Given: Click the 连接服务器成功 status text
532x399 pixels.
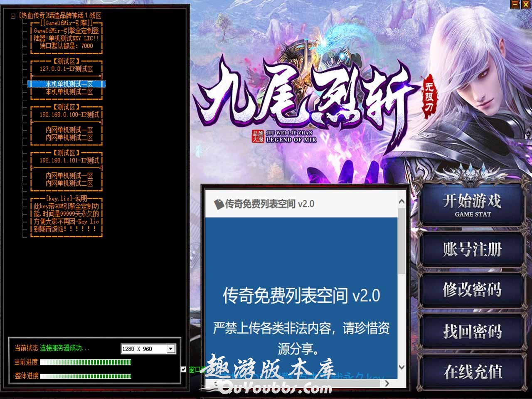Looking at the screenshot, I should point(64,348).
